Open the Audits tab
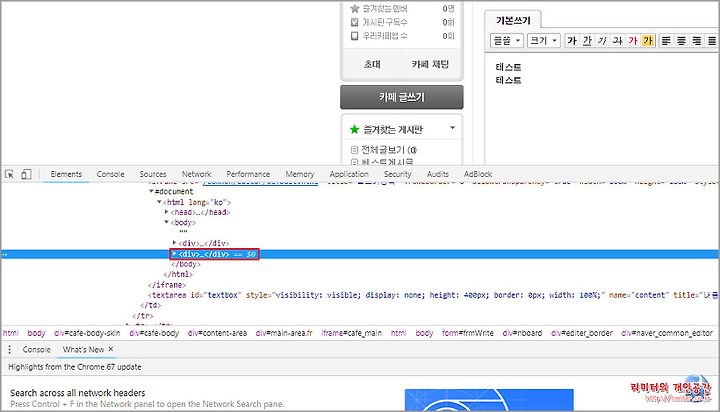Image resolution: width=720 pixels, height=412 pixels. click(x=438, y=174)
